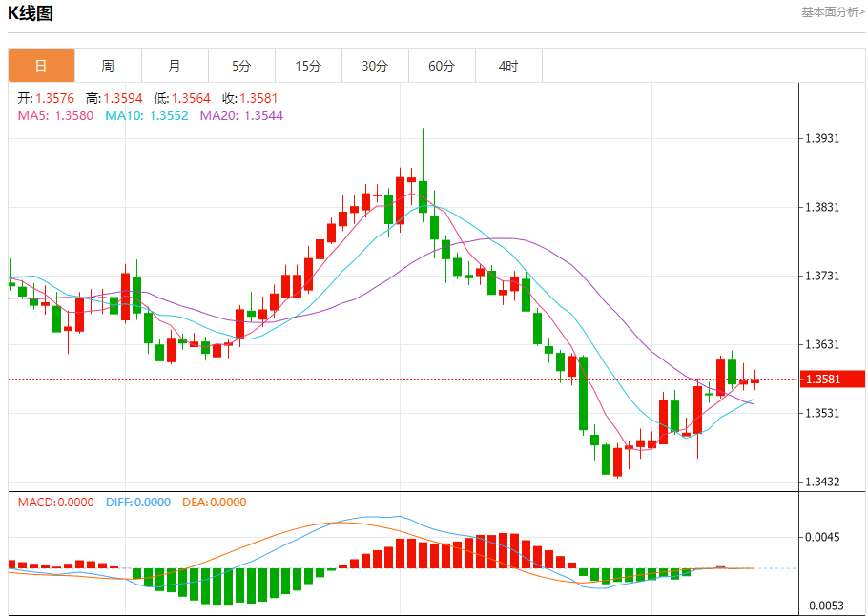Screen dimensions: 868x616
Task: Click the MACD:0.0000 indicator label
Action: 56,503
